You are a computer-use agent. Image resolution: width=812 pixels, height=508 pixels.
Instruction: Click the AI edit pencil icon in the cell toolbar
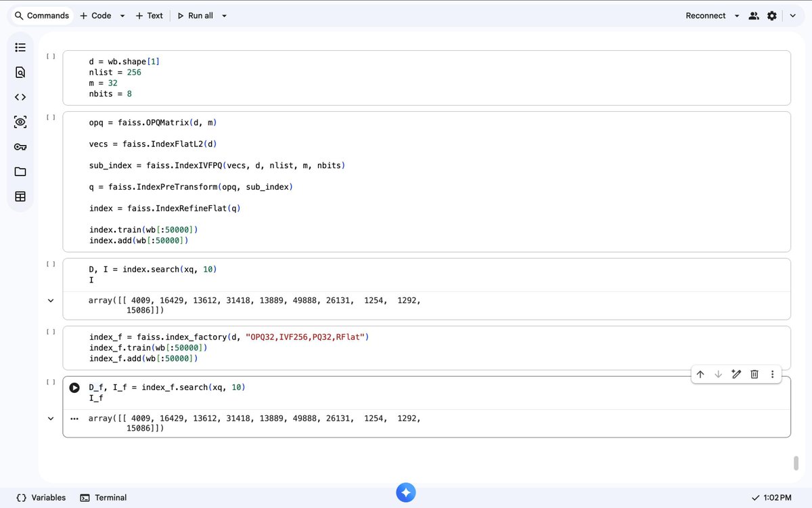click(x=736, y=374)
